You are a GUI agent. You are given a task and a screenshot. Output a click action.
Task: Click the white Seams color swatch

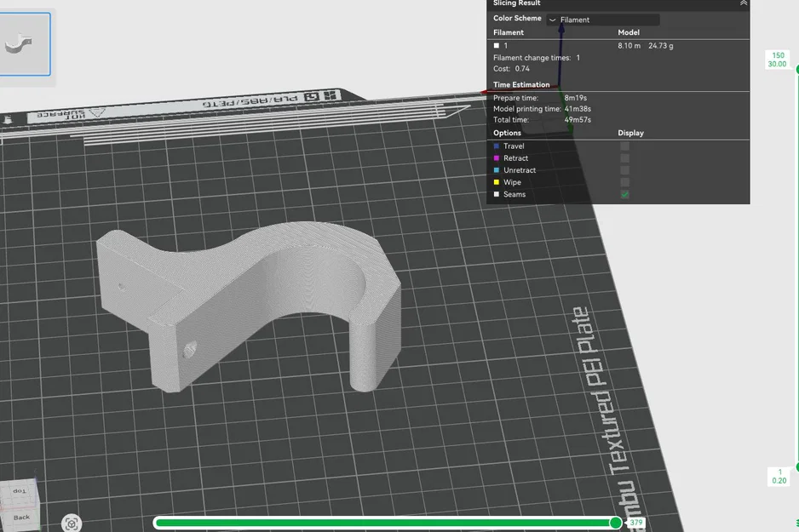(497, 194)
